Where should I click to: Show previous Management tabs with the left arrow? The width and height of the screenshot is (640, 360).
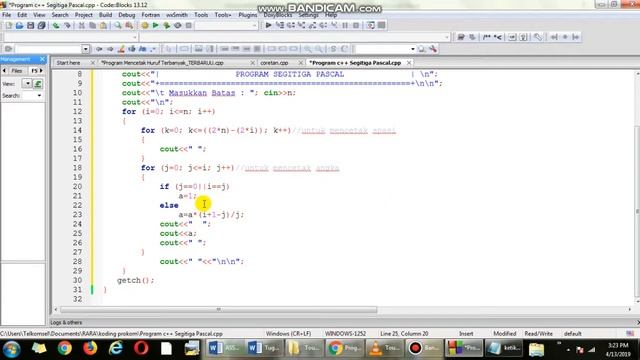click(4, 71)
